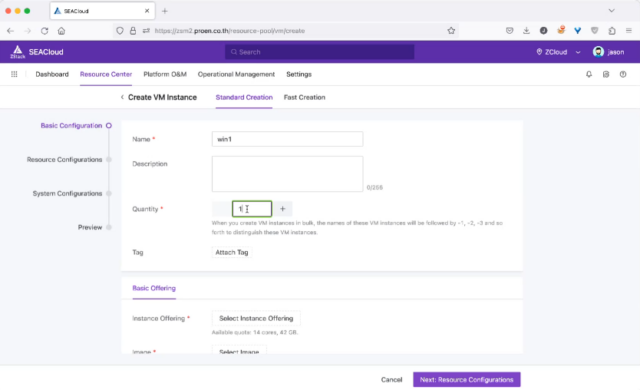Click the Attach Tag button
Image resolution: width=640 pixels, height=390 pixels.
(x=231, y=253)
